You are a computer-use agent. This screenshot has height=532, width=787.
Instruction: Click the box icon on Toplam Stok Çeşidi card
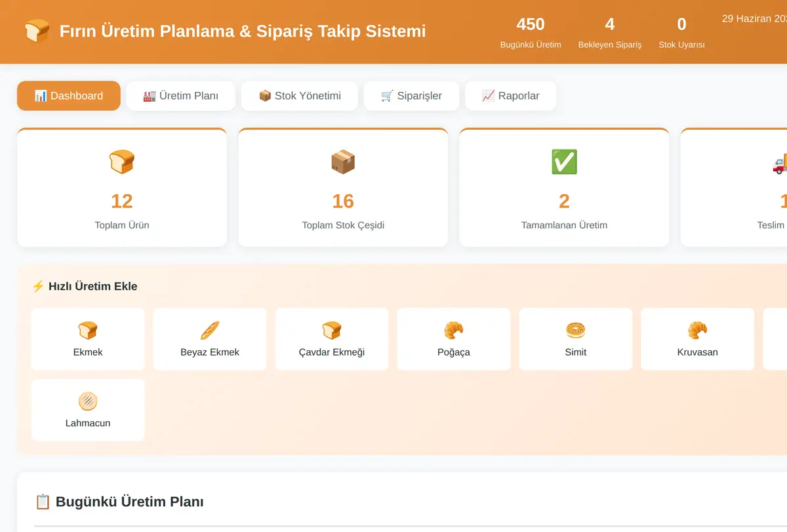(x=343, y=161)
